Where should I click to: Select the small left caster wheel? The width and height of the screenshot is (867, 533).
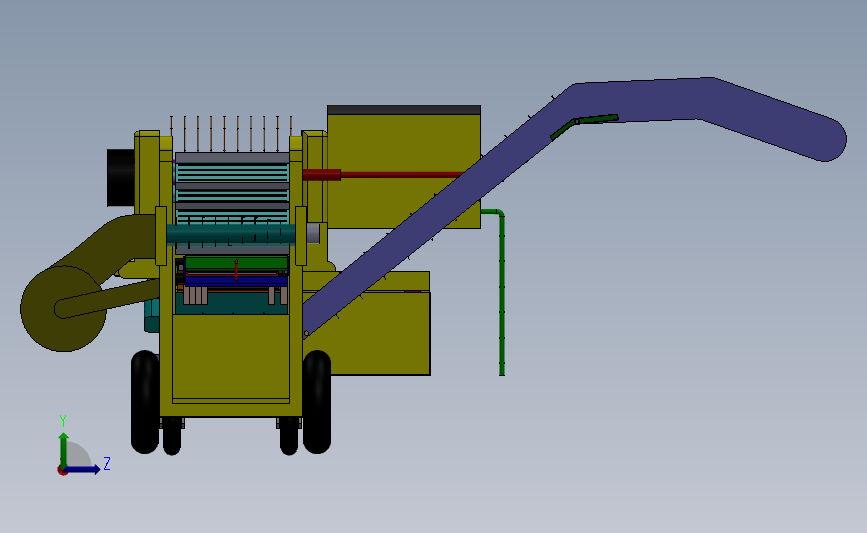click(x=172, y=436)
